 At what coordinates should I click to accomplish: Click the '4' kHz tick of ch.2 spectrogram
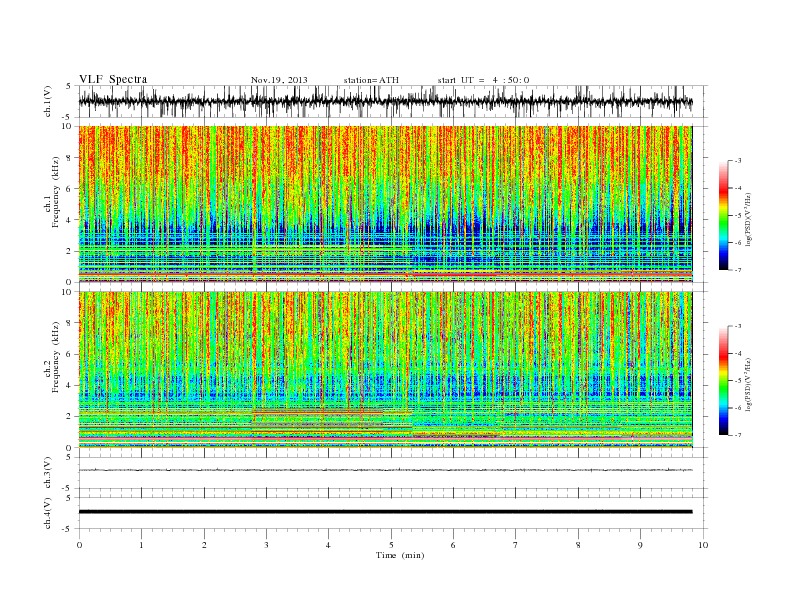(x=70, y=385)
